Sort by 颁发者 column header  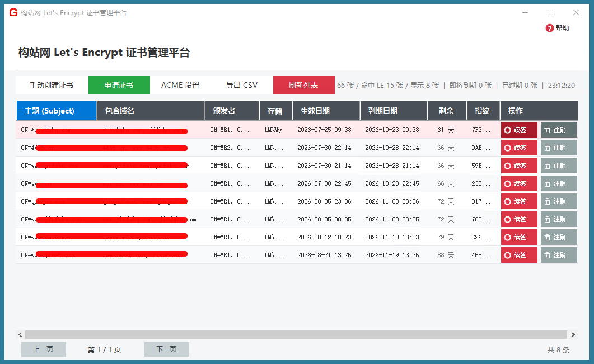tap(232, 111)
